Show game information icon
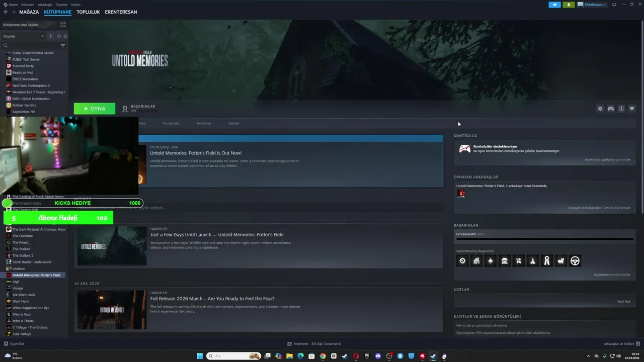 [621, 109]
